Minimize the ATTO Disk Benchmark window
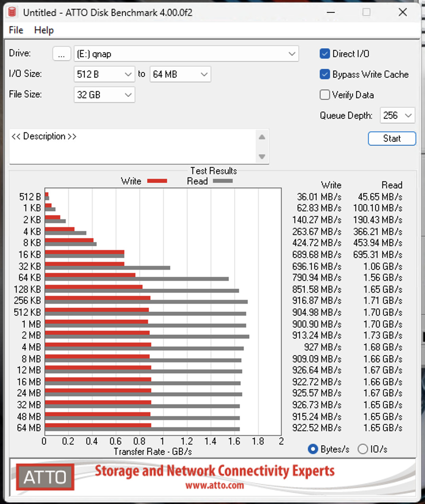The height and width of the screenshot is (504, 425). (x=331, y=12)
